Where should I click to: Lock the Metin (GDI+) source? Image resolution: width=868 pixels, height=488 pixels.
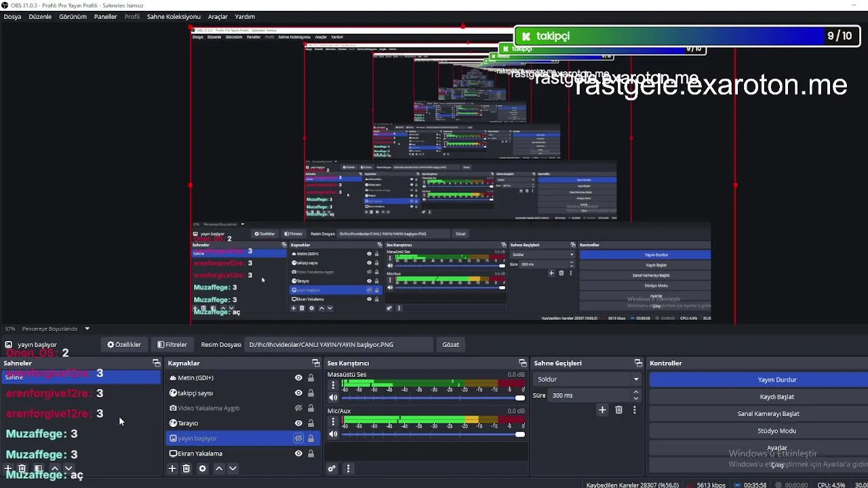(x=311, y=378)
